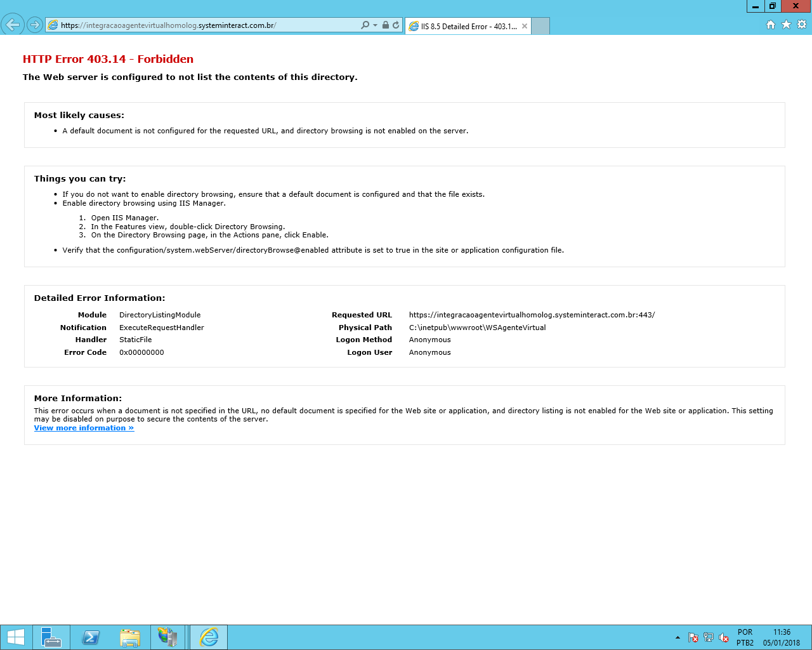Change POR PTB2 keyboard language indicator
The height and width of the screenshot is (650, 812).
[745, 637]
